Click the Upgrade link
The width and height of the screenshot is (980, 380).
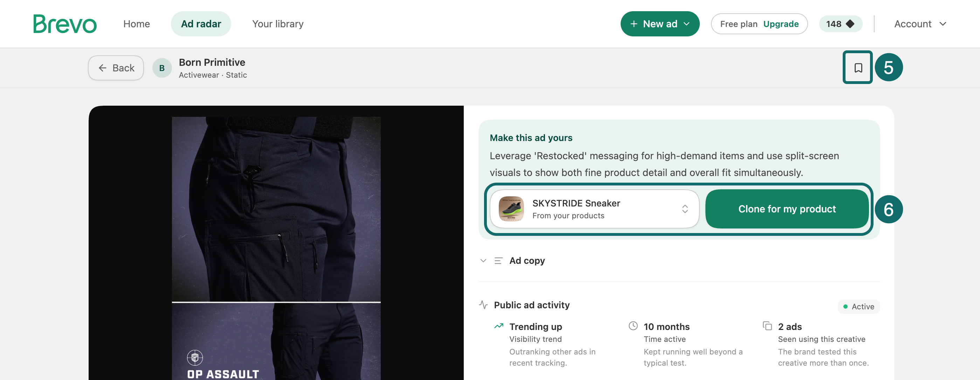pos(781,24)
